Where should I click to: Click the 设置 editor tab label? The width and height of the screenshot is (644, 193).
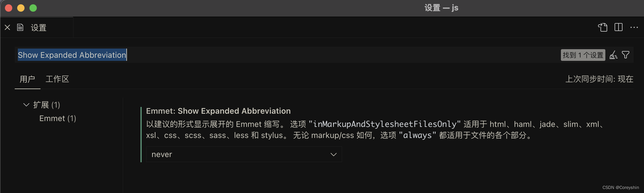tap(39, 27)
